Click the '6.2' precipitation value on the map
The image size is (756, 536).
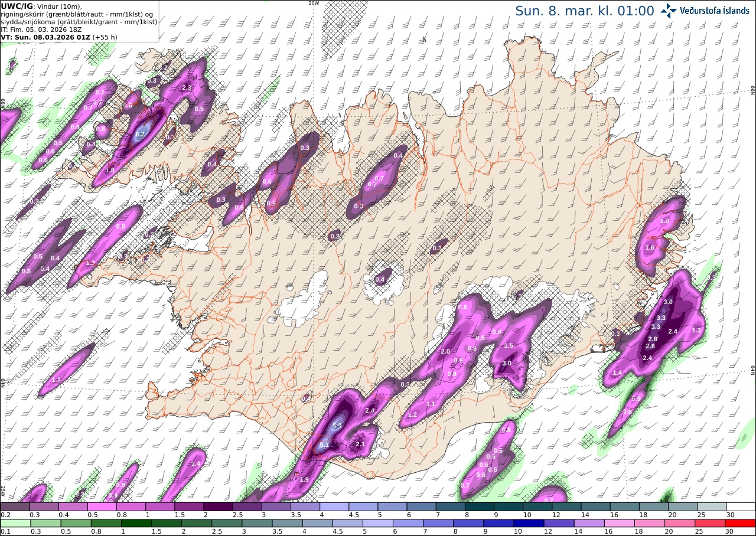click(140, 135)
